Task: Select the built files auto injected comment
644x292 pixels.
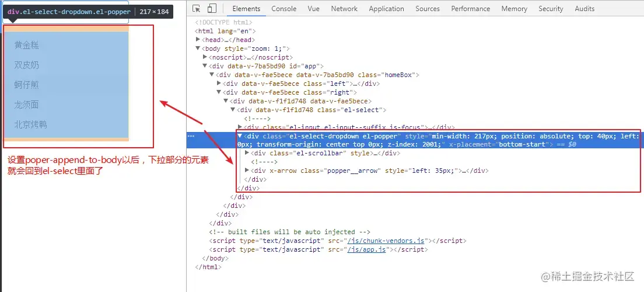Action: point(289,232)
